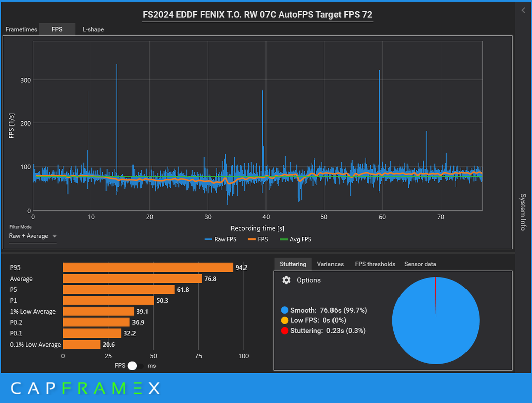Expand the System Info side panel

(x=523, y=212)
